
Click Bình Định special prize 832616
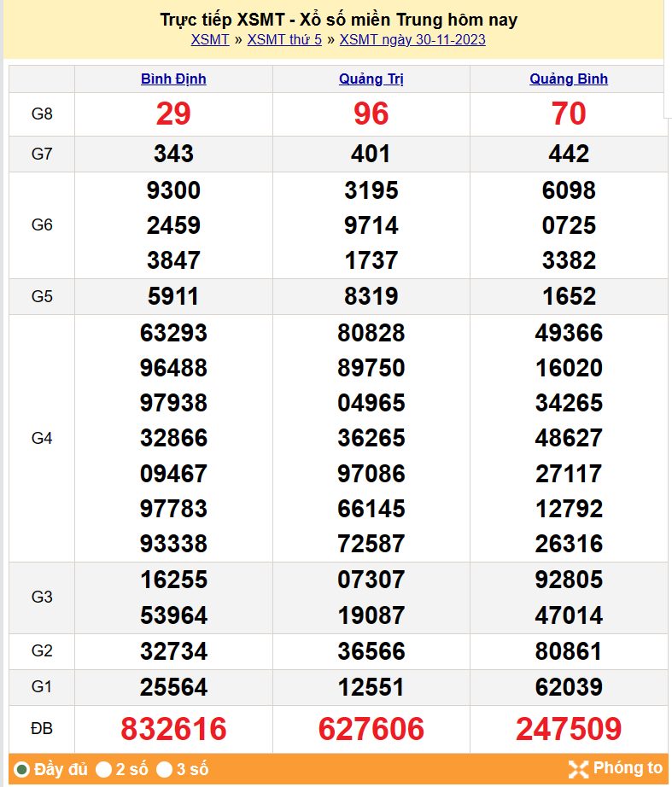[x=173, y=729]
